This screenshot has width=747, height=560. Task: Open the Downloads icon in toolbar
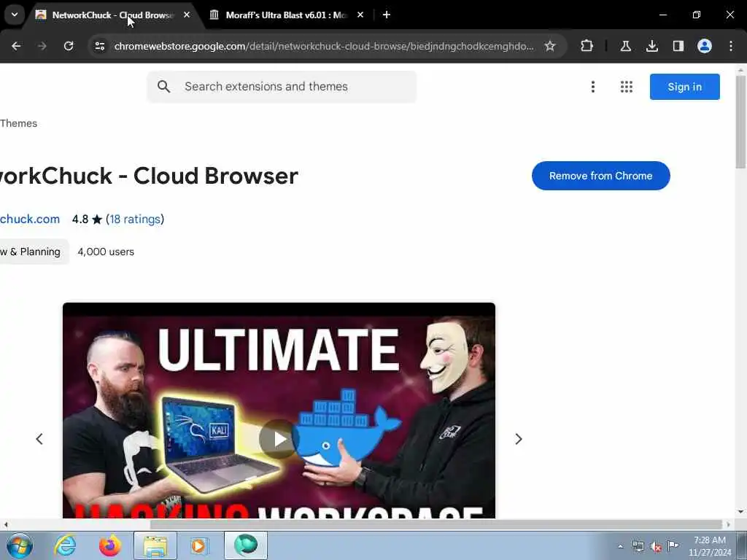[651, 46]
